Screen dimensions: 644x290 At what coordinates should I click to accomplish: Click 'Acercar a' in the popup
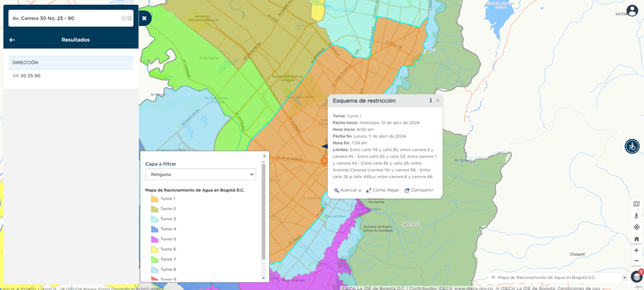click(x=348, y=190)
